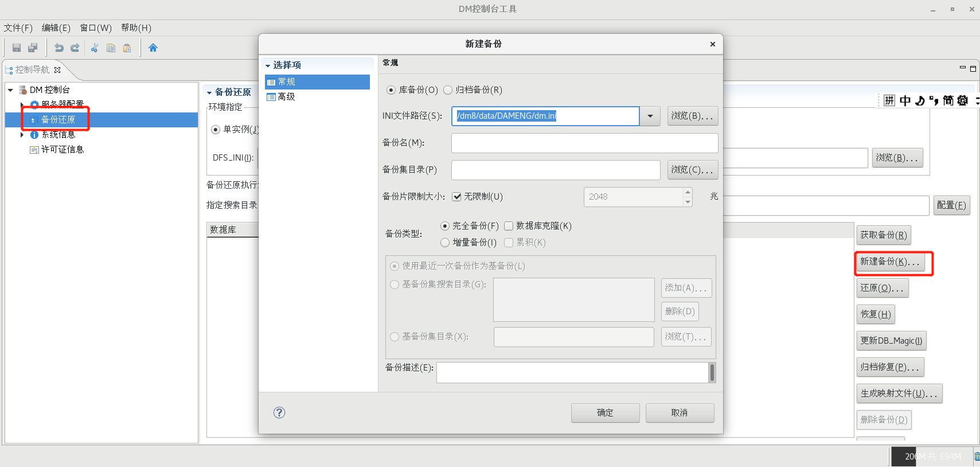Click the 许可证信息 certificate icon
The width and height of the screenshot is (980, 467).
34,150
